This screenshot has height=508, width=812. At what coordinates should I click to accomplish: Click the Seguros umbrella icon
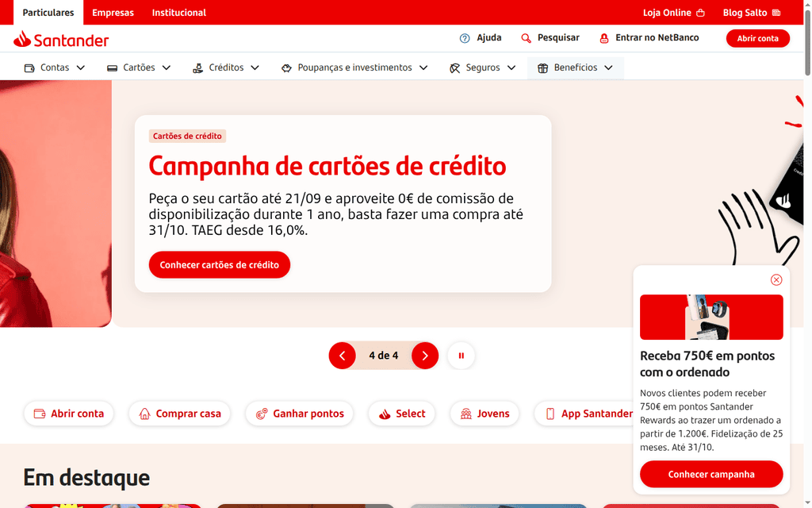coord(454,68)
